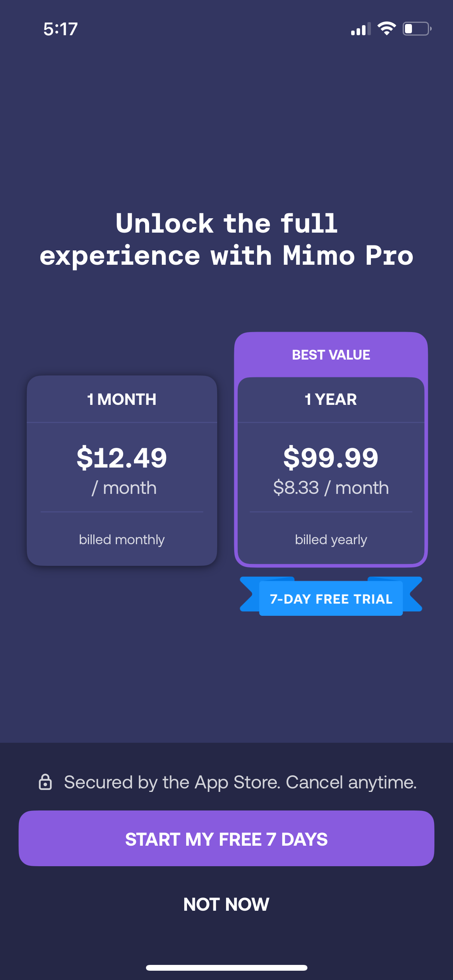This screenshot has width=453, height=980.
Task: Tap the Wi-Fi icon in status bar
Action: coord(386,29)
